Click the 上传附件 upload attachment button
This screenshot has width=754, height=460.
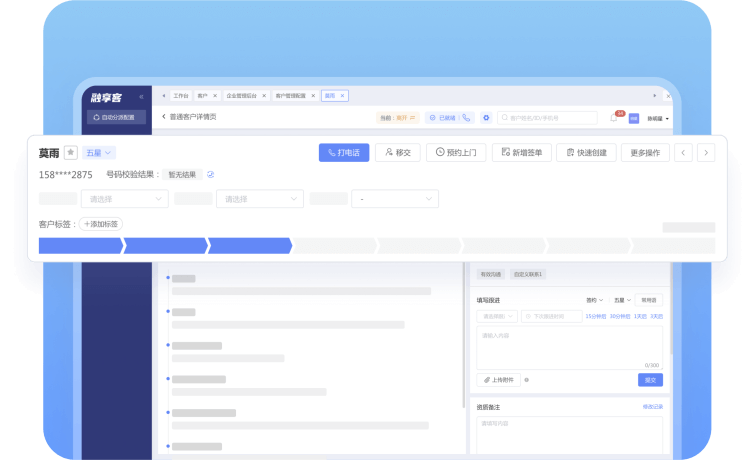499,380
